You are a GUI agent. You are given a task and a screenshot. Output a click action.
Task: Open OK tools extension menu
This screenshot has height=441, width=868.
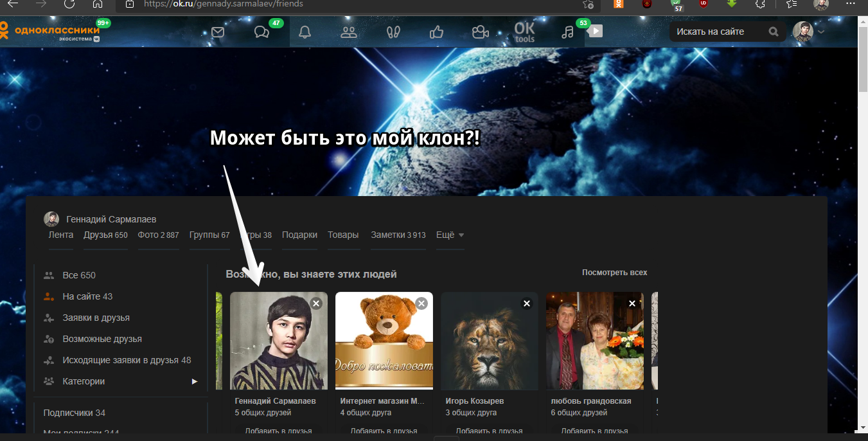click(524, 32)
